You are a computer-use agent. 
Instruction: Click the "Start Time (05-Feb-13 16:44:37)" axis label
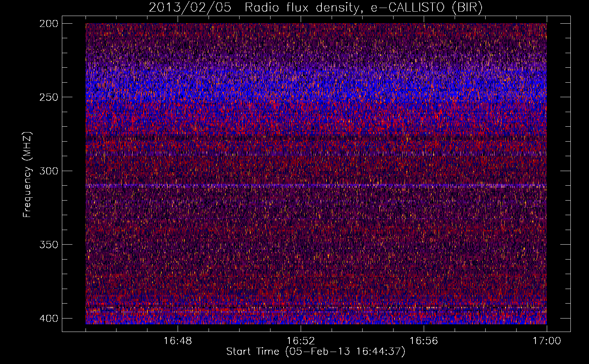click(316, 352)
